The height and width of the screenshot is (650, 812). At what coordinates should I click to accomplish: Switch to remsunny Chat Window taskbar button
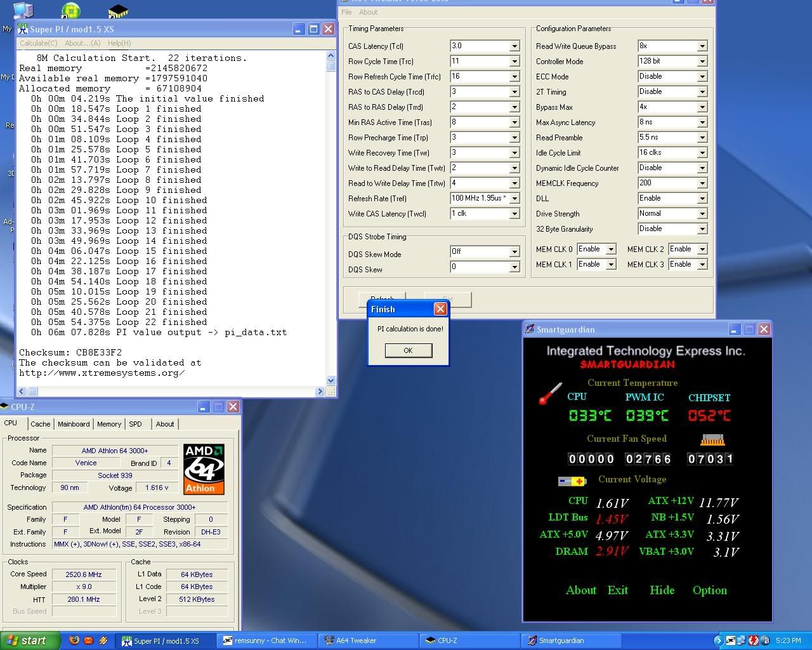266,640
